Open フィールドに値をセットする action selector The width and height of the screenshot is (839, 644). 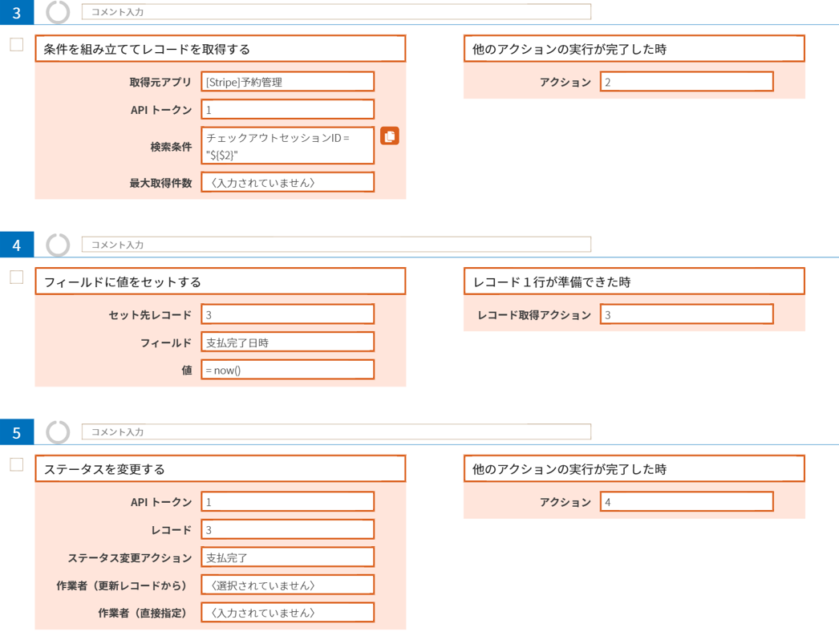pos(221,281)
